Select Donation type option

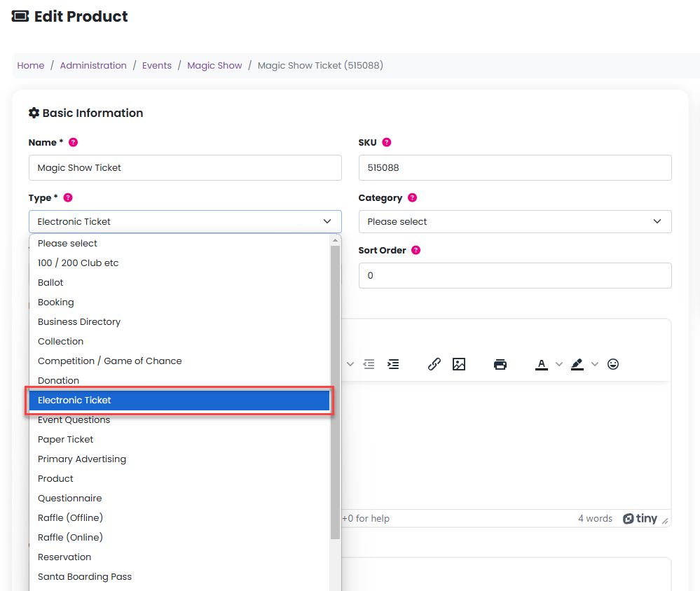click(179, 381)
